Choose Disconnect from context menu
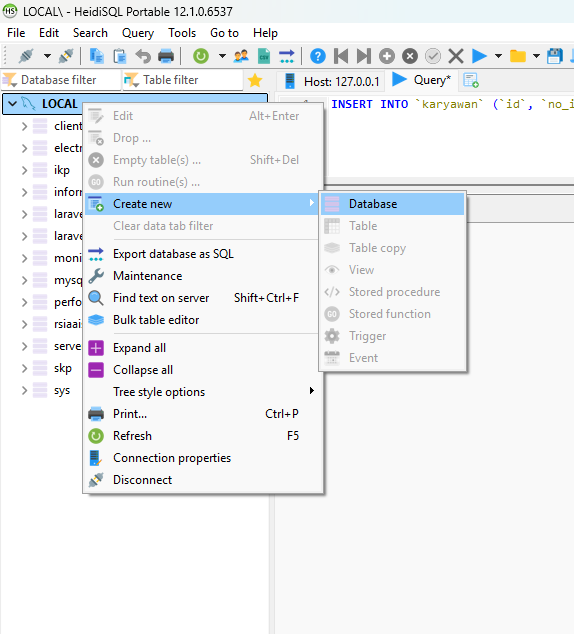Screen dimensions: 574x634 click(x=202, y=480)
